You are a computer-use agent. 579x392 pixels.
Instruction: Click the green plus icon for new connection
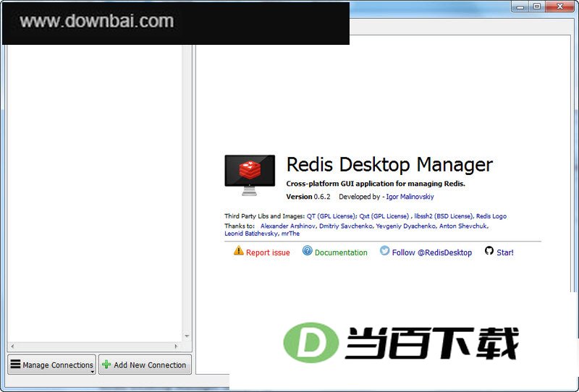pos(106,365)
